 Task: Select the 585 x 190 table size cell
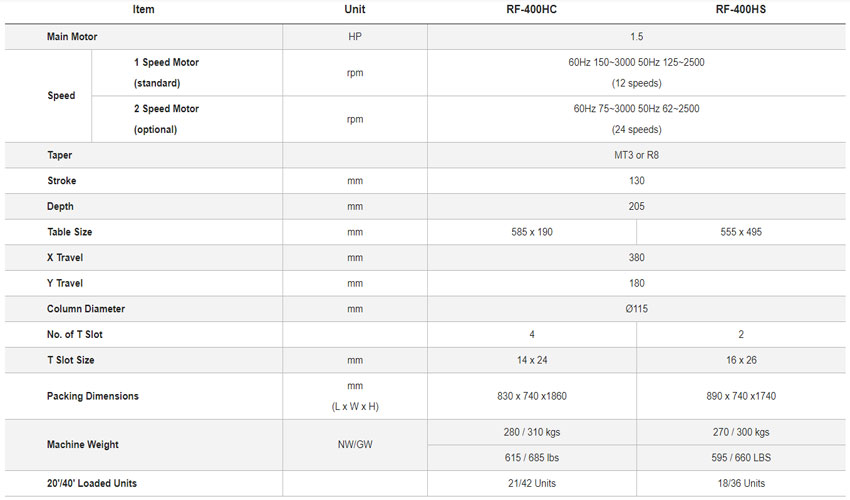click(x=531, y=232)
